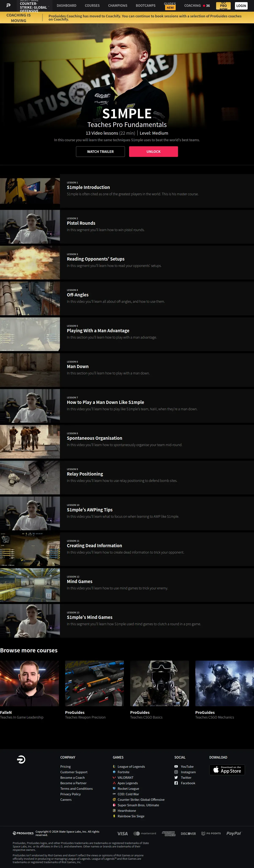
Task: Open the Select Game dropdown
Action: click(34, 6)
